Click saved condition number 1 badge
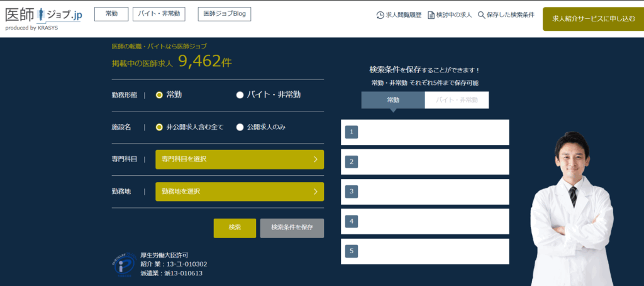Screen dimensions: 644x286 tap(352, 132)
